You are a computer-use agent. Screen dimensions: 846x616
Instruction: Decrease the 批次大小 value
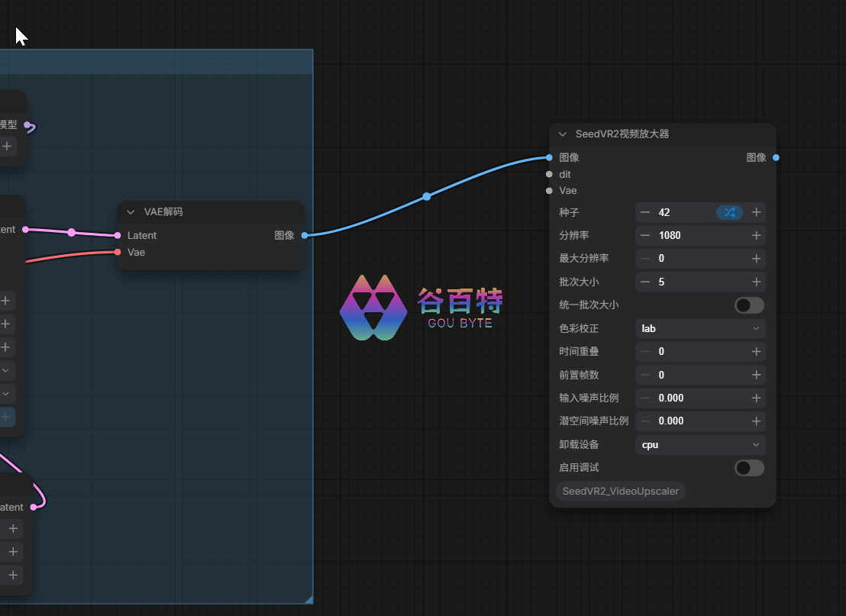(645, 282)
